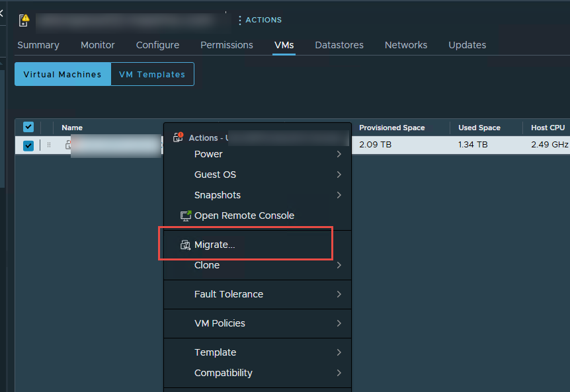Open the Monitor tab
This screenshot has width=570, height=392.
(98, 45)
